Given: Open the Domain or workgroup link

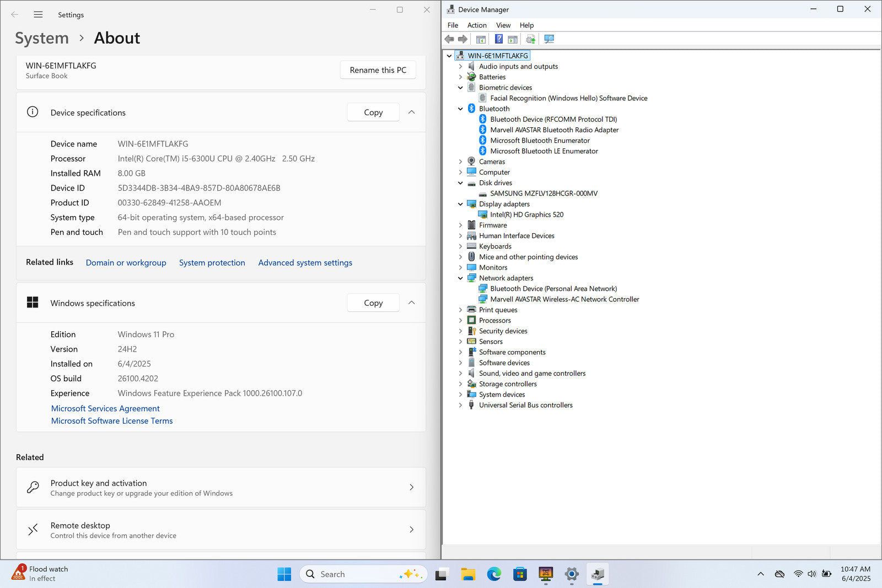Looking at the screenshot, I should click(126, 263).
